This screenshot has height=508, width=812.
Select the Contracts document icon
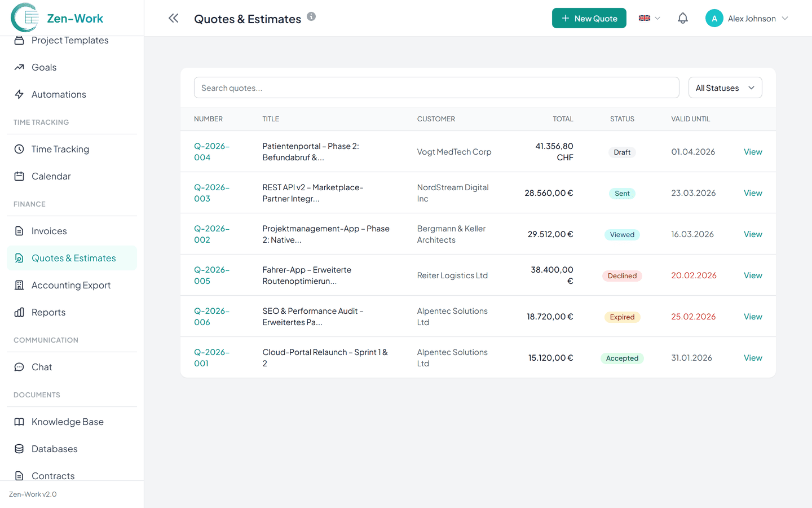[x=20, y=476]
